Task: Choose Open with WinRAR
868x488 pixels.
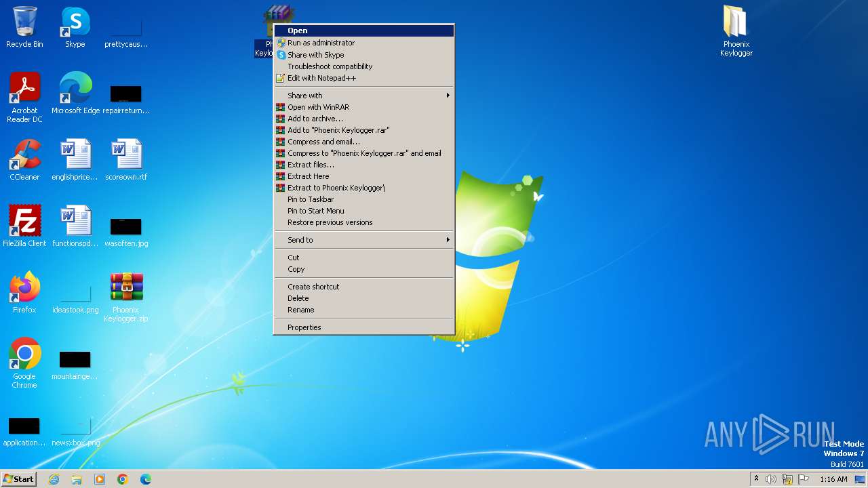Action: pos(363,107)
